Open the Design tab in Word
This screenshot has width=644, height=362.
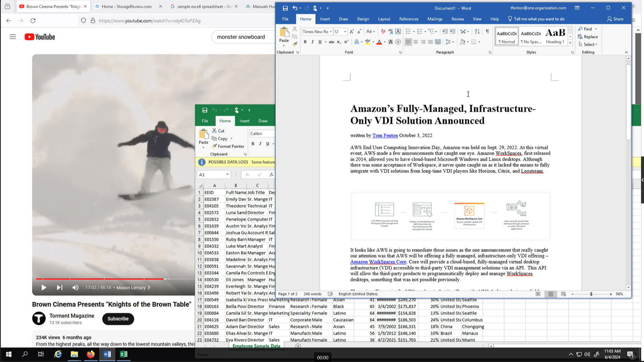(363, 19)
